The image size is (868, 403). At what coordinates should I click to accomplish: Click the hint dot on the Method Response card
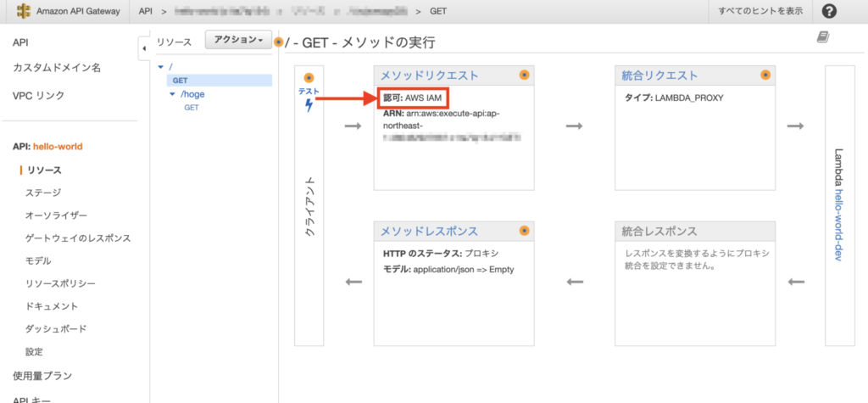(x=524, y=231)
